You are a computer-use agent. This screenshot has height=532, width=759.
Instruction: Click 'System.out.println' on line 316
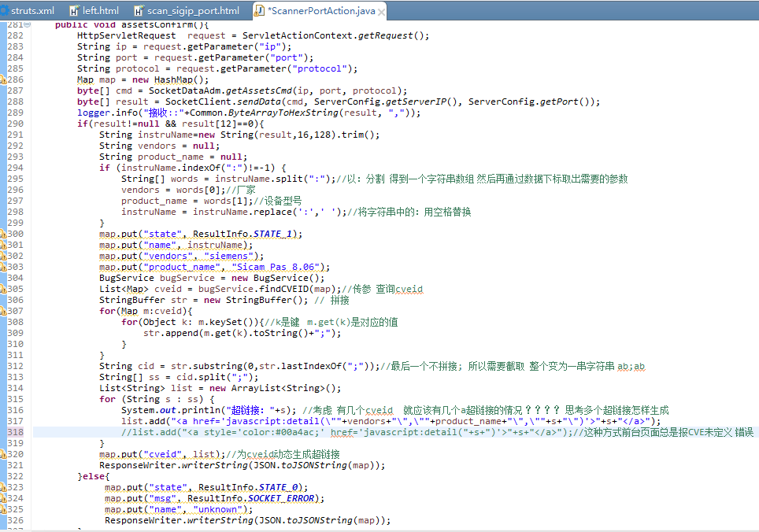(x=171, y=410)
